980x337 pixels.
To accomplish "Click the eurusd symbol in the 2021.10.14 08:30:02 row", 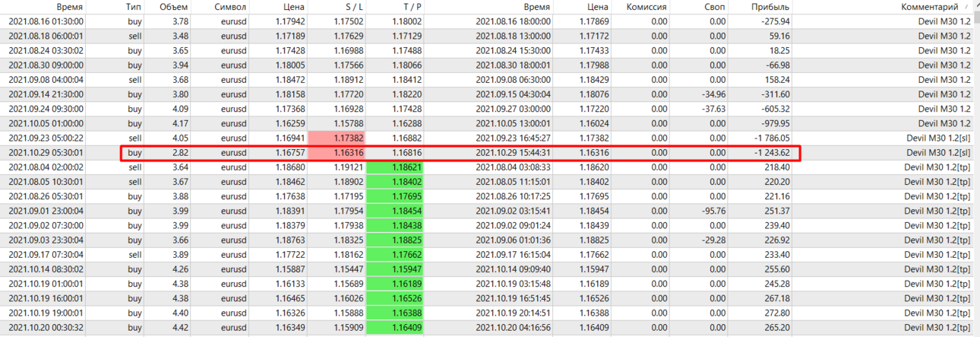I will tap(232, 269).
